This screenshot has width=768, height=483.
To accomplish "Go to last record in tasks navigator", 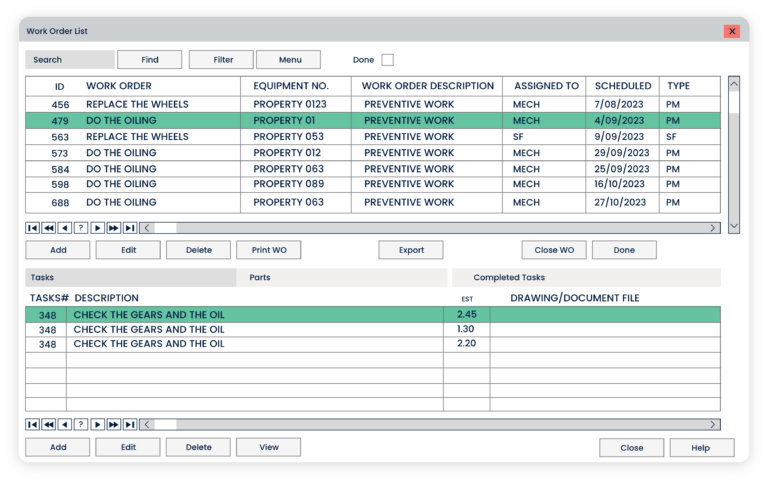I will pyautogui.click(x=130, y=425).
